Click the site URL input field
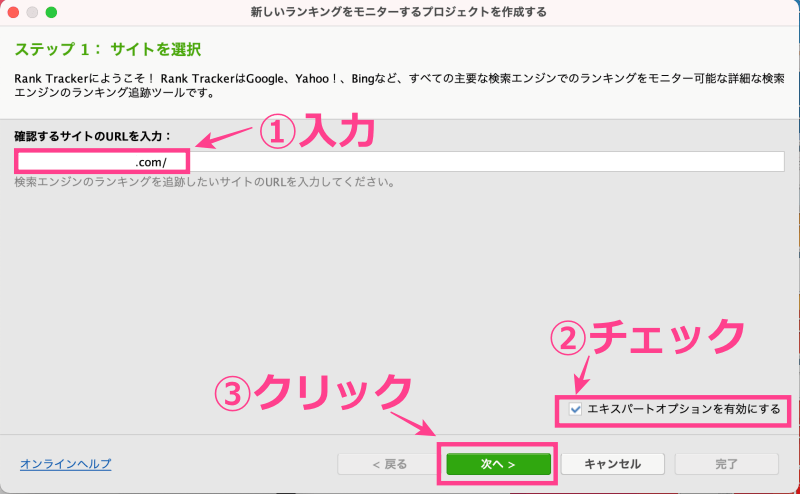The height and width of the screenshot is (494, 800). point(399,162)
